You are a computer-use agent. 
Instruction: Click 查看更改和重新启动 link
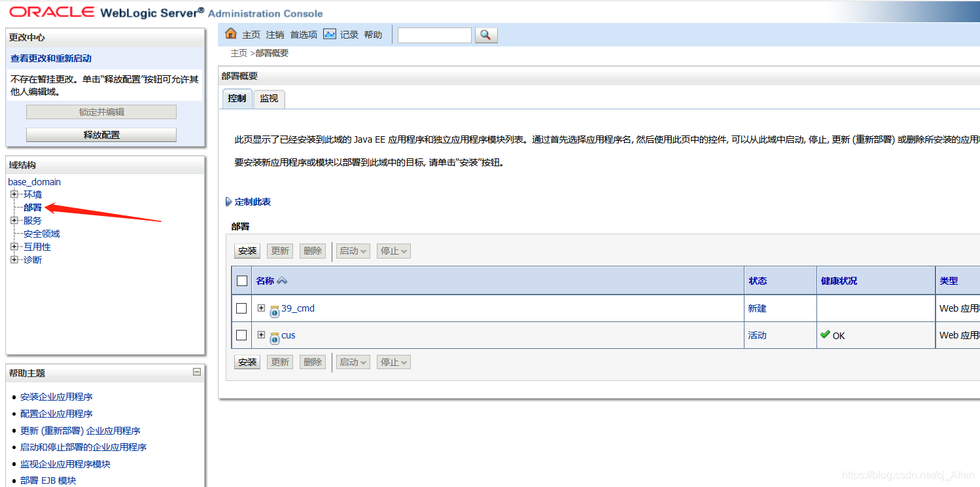click(51, 58)
